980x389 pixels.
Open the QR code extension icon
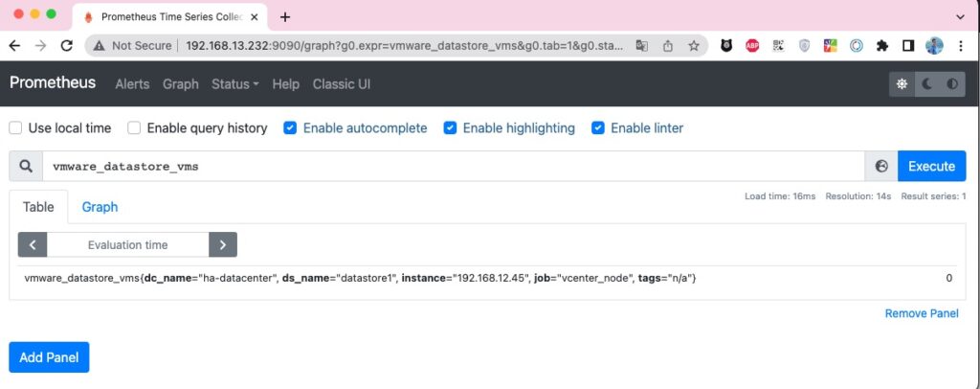(x=778, y=46)
